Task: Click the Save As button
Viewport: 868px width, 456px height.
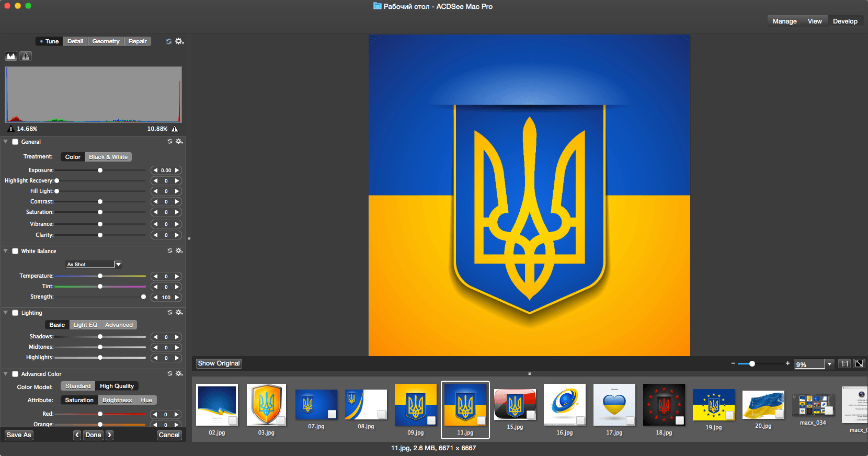Action: (x=19, y=435)
